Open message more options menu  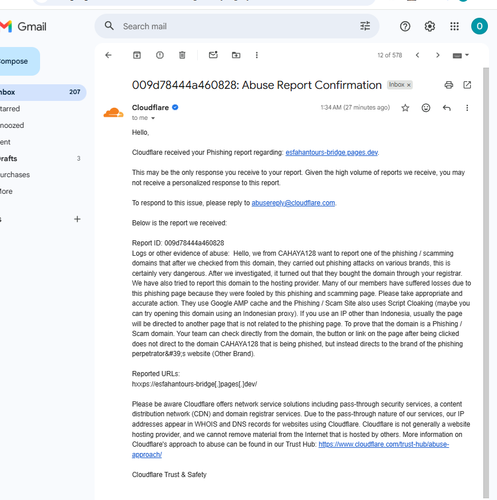point(467,108)
